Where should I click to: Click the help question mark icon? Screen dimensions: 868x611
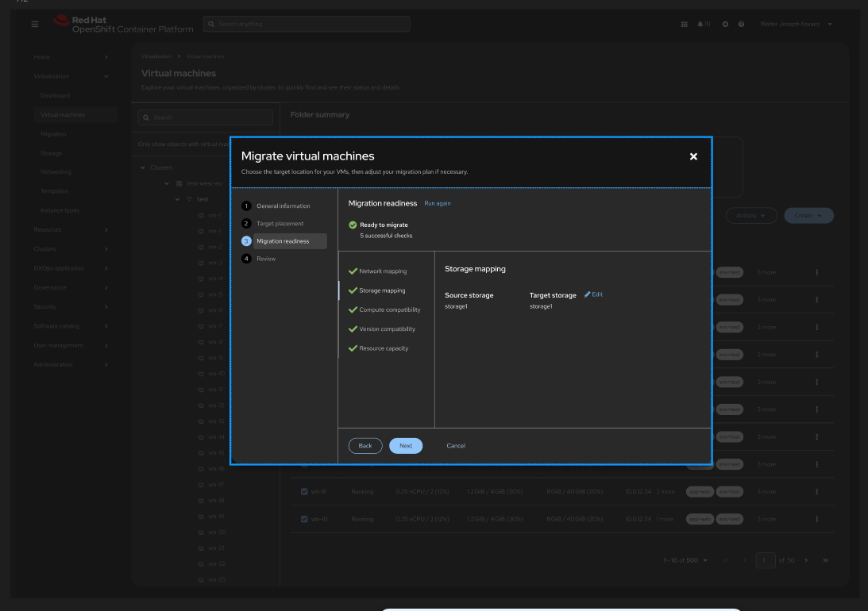point(741,25)
